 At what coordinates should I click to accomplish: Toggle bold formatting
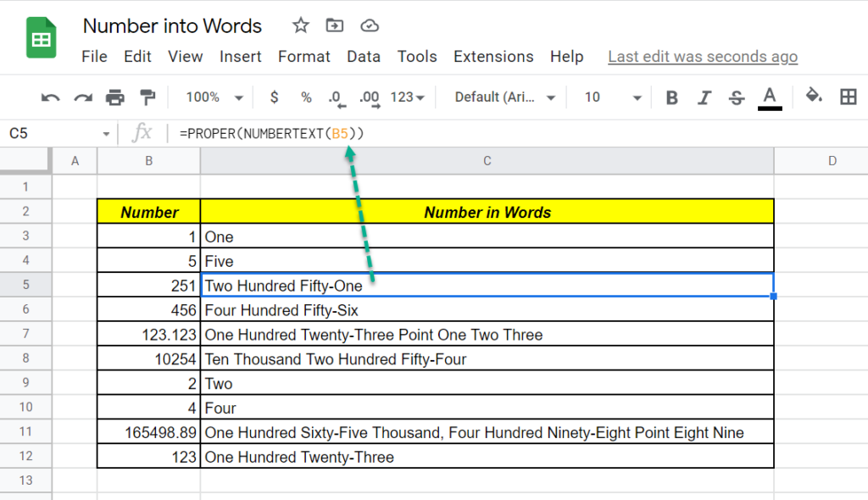tap(672, 97)
